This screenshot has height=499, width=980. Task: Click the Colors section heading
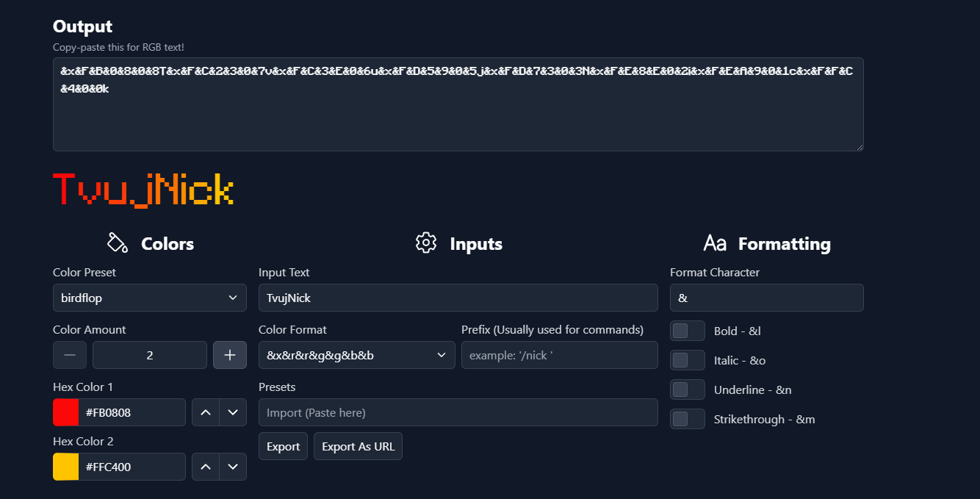tap(167, 244)
